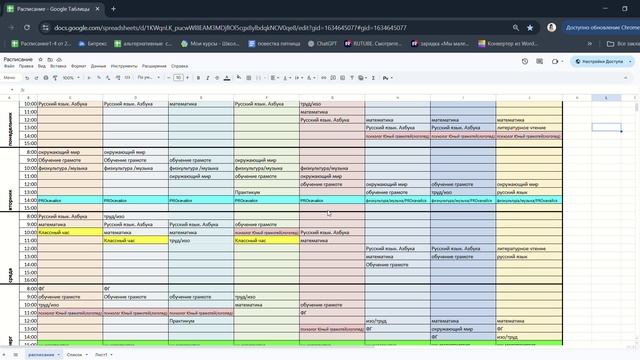This screenshot has height=360, width=640.
Task: Increase the font size
Action: tap(187, 78)
